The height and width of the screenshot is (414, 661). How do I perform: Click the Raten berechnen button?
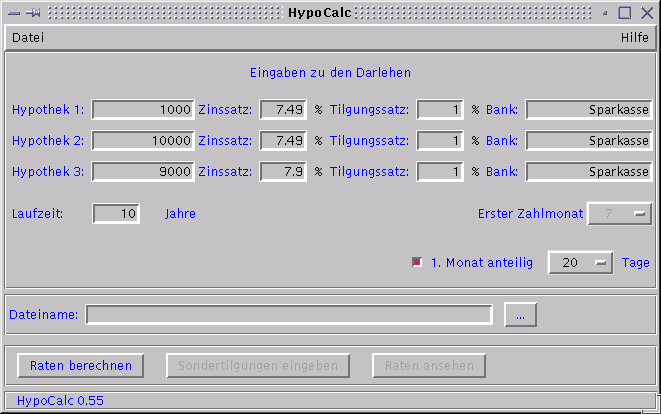(81, 366)
